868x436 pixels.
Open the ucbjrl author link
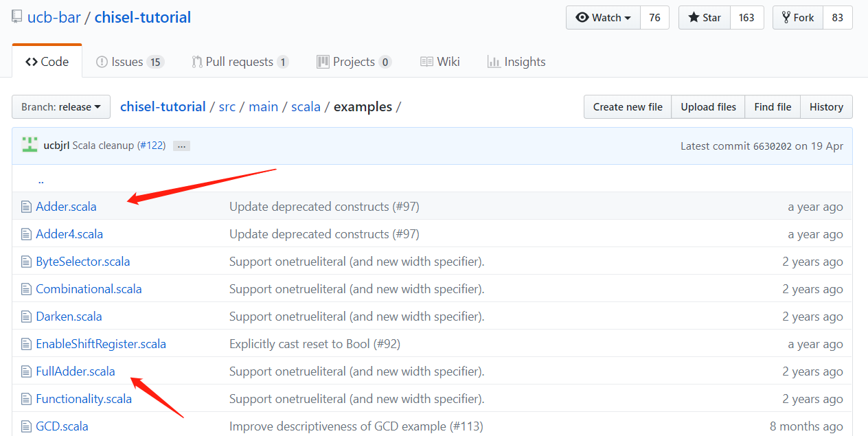pyautogui.click(x=56, y=146)
